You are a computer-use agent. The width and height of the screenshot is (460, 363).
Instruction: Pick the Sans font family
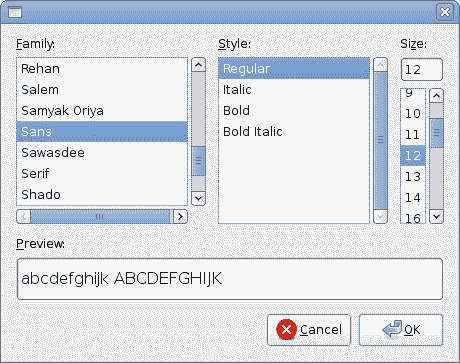[x=102, y=132]
